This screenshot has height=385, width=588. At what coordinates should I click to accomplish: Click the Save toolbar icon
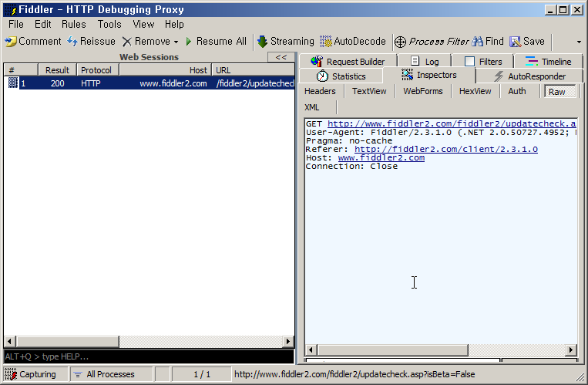point(516,42)
